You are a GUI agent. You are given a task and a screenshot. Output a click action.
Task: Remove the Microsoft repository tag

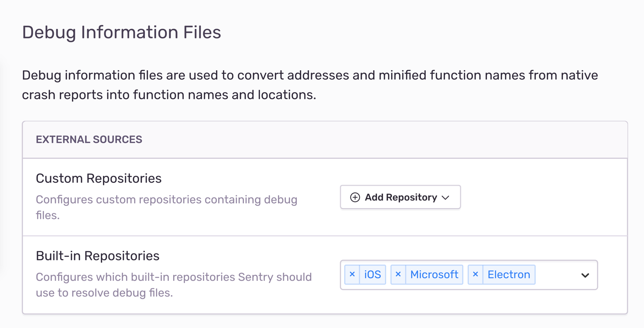(x=398, y=275)
